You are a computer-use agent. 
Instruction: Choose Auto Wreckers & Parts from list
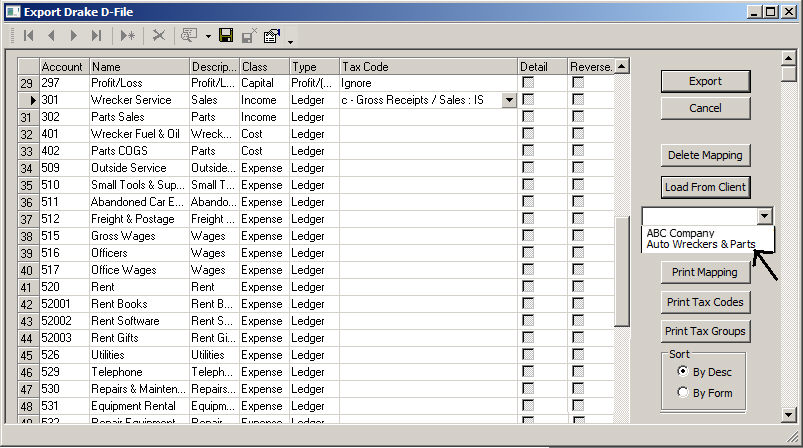tap(701, 244)
